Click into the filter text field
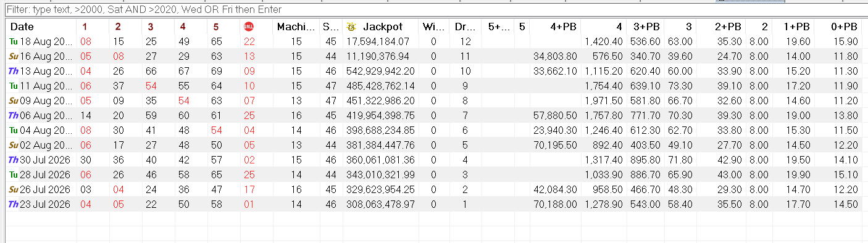The height and width of the screenshot is (243, 868). [x=434, y=10]
